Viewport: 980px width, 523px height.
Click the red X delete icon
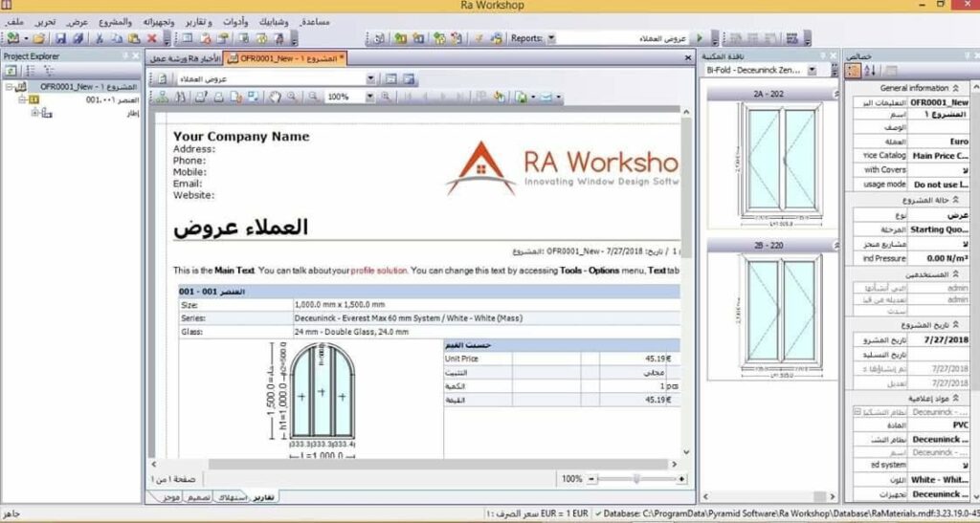(151, 38)
